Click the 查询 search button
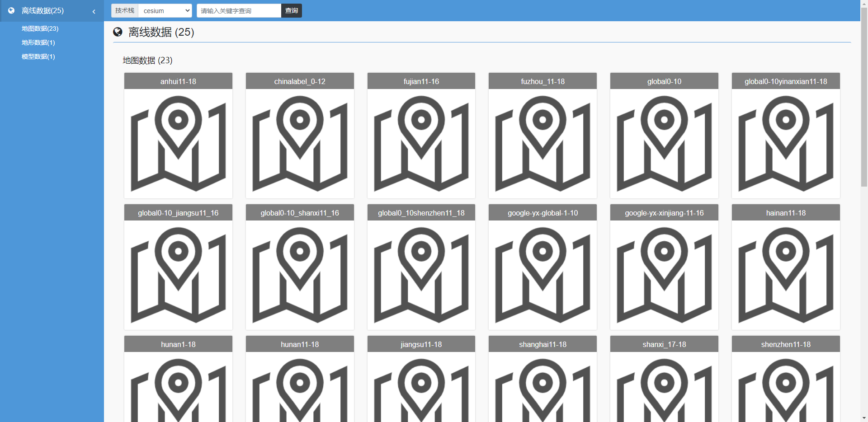 (292, 11)
